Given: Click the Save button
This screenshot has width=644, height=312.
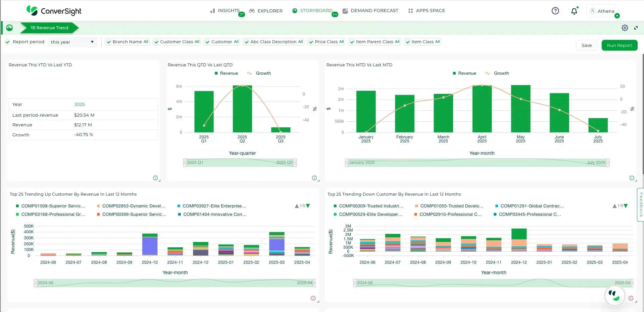Looking at the screenshot, I should point(586,45).
